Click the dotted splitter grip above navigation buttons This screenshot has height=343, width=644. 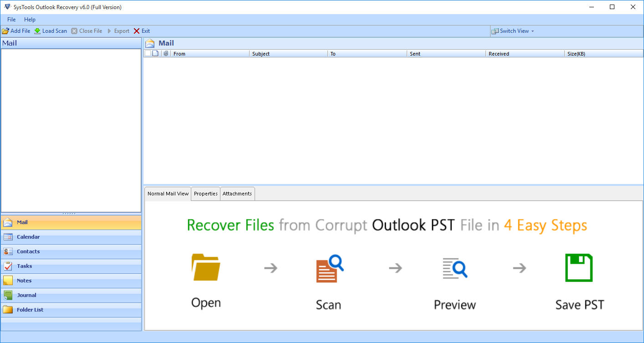(69, 214)
